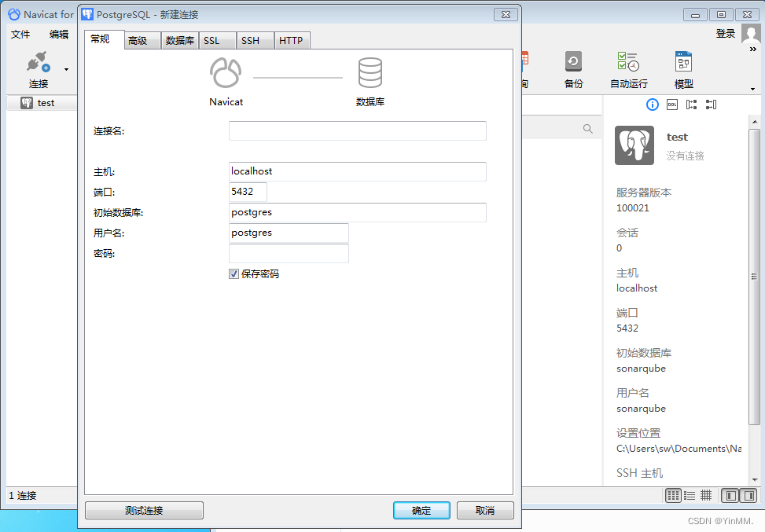Click the user avatar icon
This screenshot has width=765, height=532.
tap(751, 34)
